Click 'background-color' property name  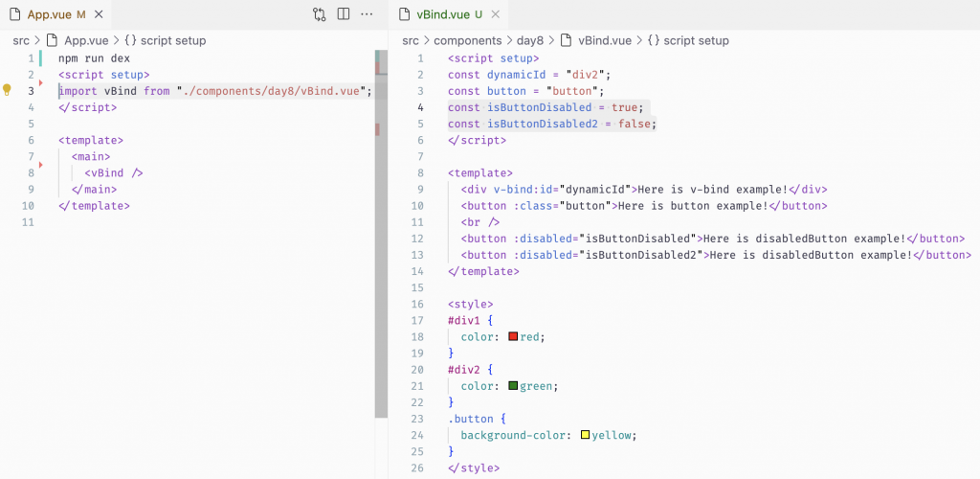coord(513,435)
